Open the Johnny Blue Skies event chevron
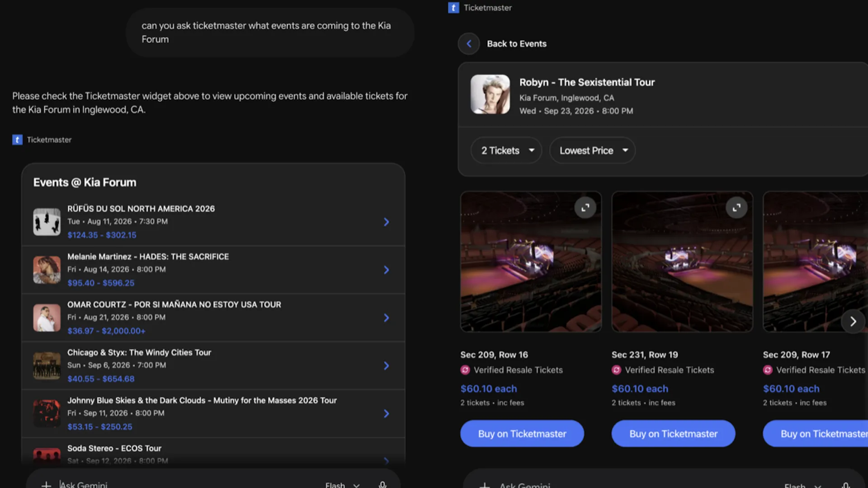The height and width of the screenshot is (488, 868). click(387, 413)
